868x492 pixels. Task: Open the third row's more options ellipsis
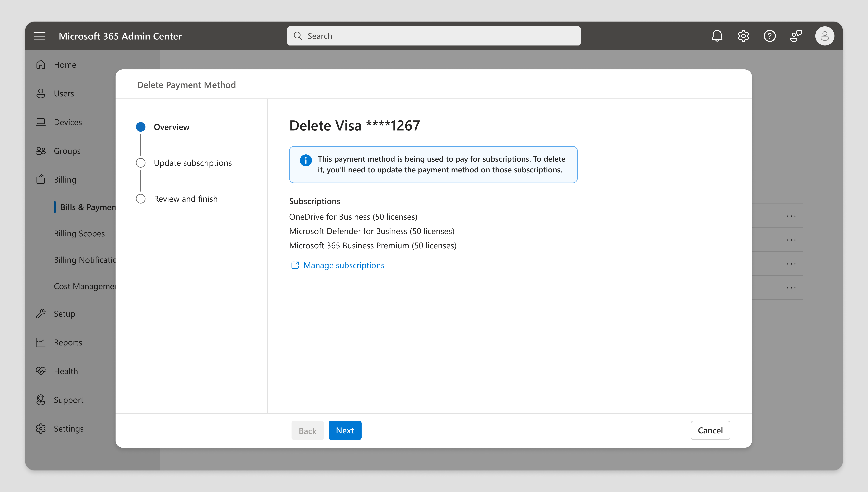coord(791,264)
